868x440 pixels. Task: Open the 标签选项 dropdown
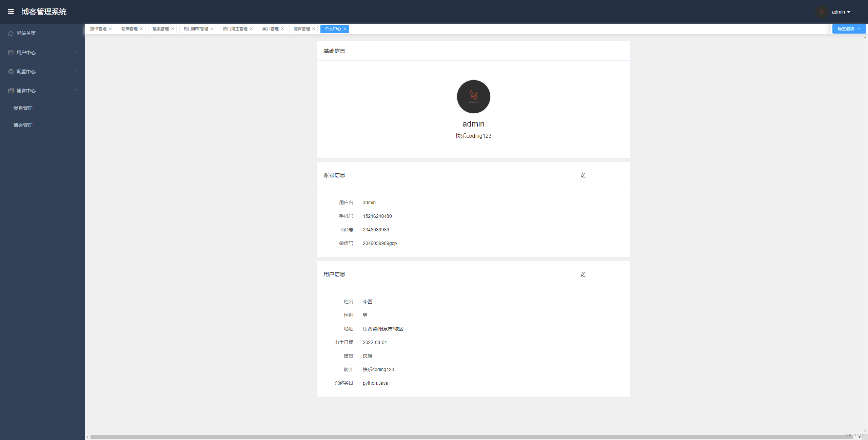click(849, 29)
